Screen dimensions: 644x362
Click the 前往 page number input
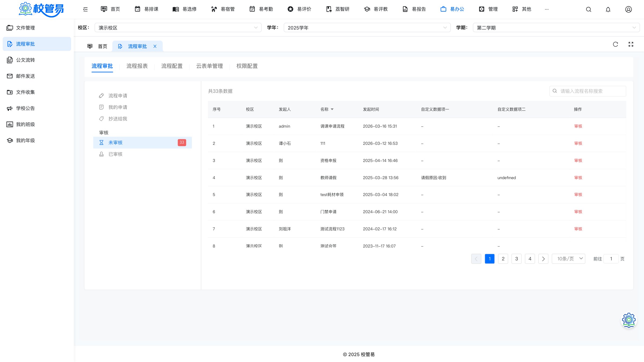tap(611, 259)
